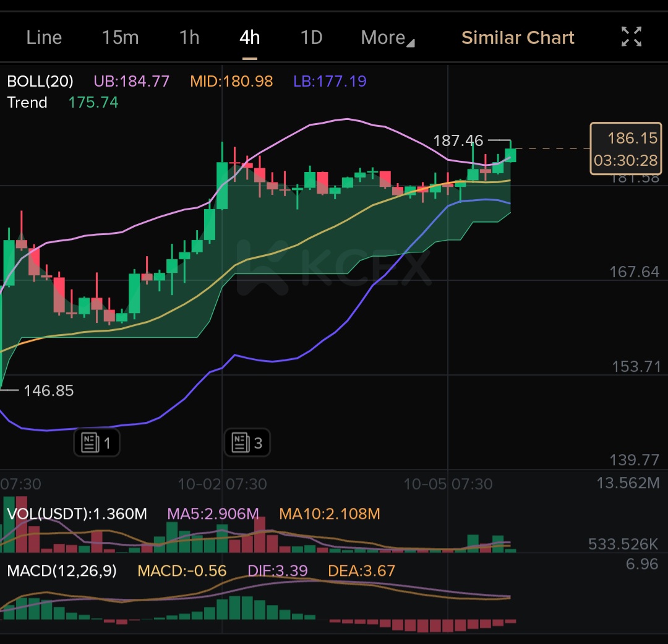Tap the BOLL(20) indicator label

(x=40, y=81)
